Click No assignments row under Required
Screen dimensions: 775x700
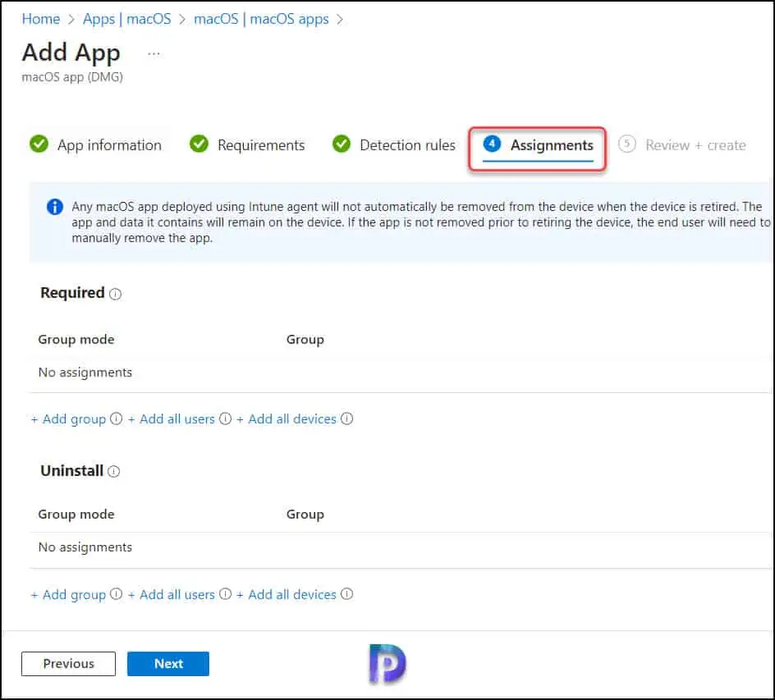[401, 373]
